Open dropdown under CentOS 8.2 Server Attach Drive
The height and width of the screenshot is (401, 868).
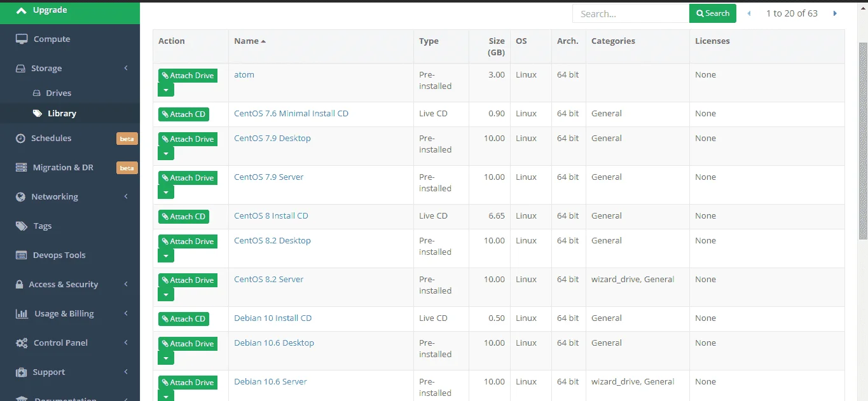pos(166,295)
